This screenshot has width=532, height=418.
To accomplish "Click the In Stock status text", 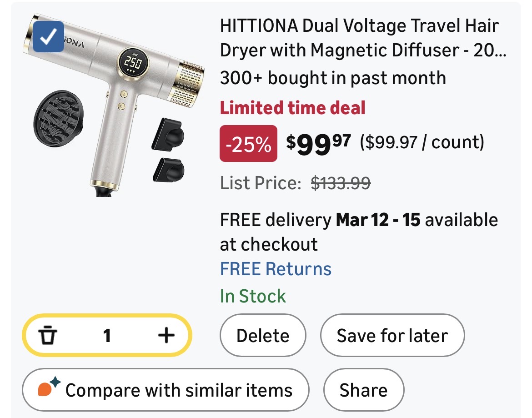I will point(253,296).
